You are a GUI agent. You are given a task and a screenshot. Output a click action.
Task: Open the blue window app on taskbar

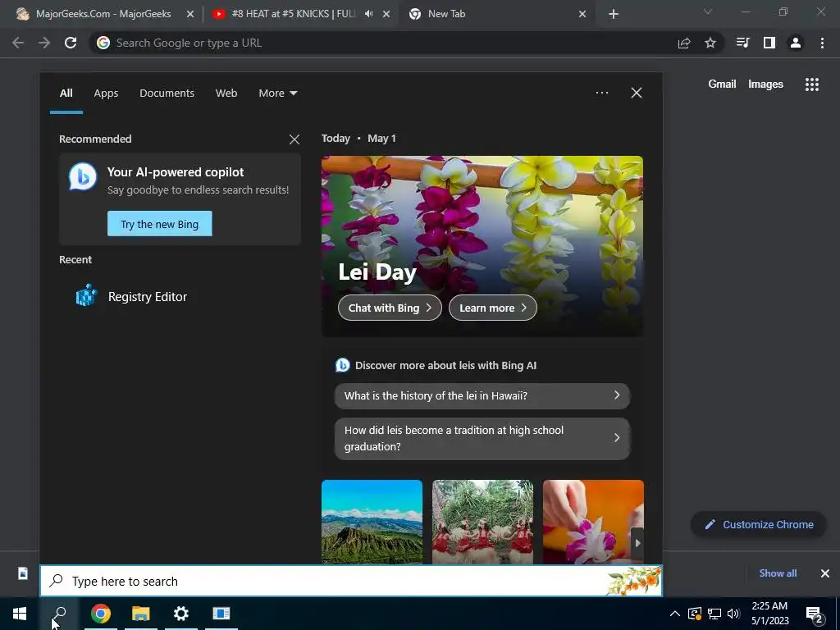coord(221,614)
